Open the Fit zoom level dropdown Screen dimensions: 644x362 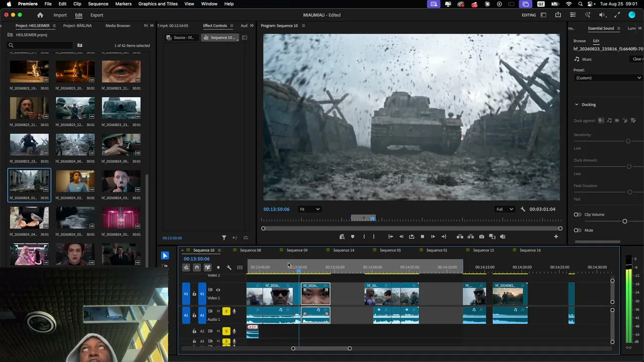point(309,209)
